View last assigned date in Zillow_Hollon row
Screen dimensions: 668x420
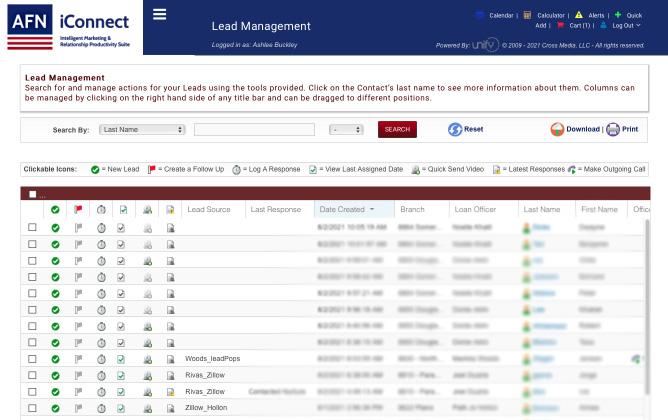pos(121,408)
